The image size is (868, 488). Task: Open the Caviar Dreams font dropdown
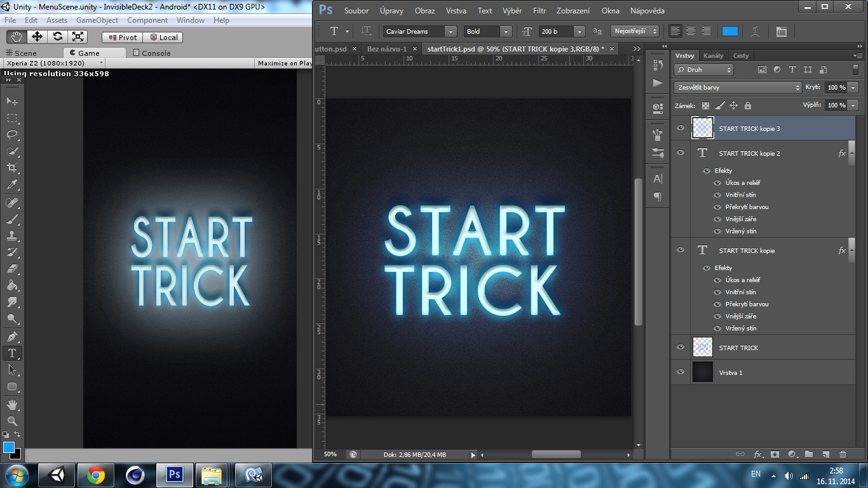click(451, 31)
